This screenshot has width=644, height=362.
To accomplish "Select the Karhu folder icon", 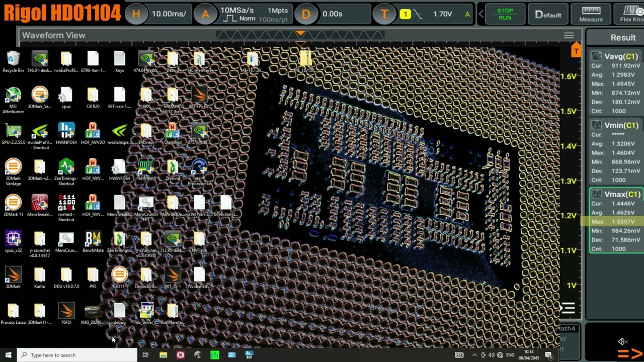I will [x=40, y=278].
